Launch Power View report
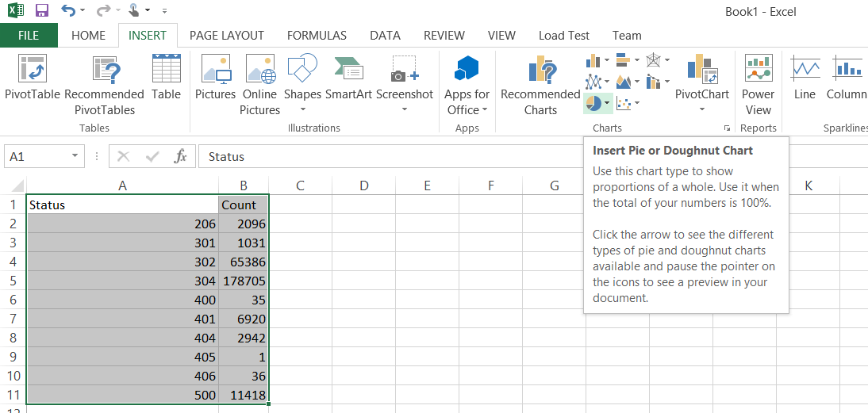 click(759, 86)
